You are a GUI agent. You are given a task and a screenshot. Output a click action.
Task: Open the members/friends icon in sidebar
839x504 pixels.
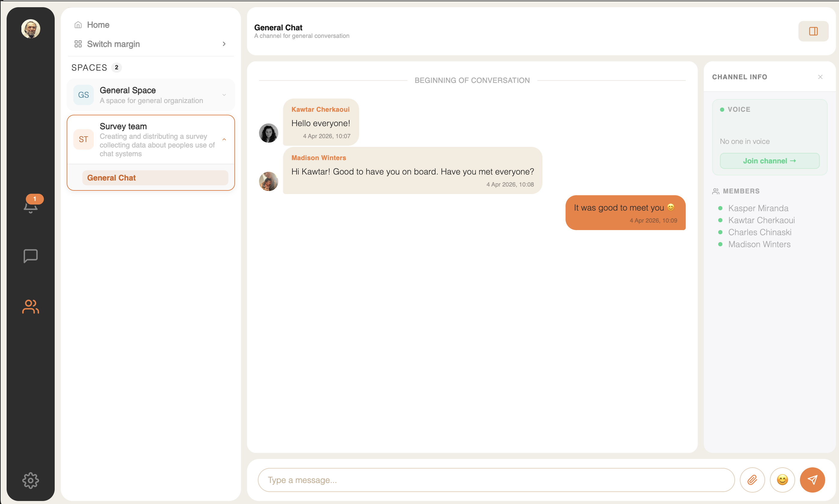click(31, 307)
